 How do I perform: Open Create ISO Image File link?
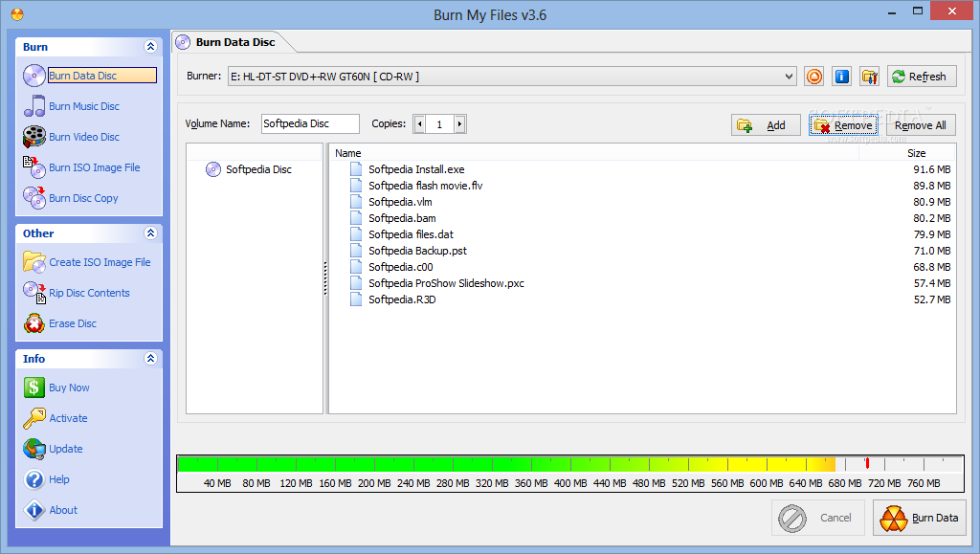coord(100,262)
